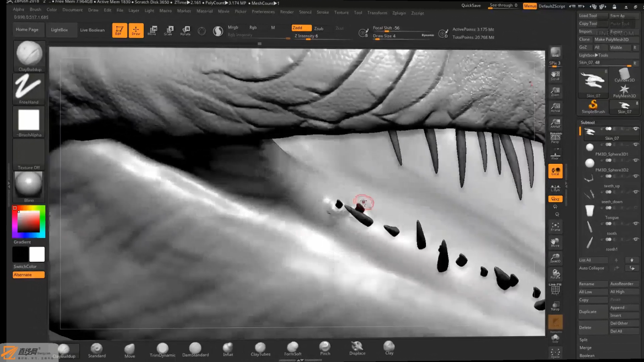Pick the PolyMesh3D star tool
Screen dimensions: 644x362
pyautogui.click(x=624, y=91)
